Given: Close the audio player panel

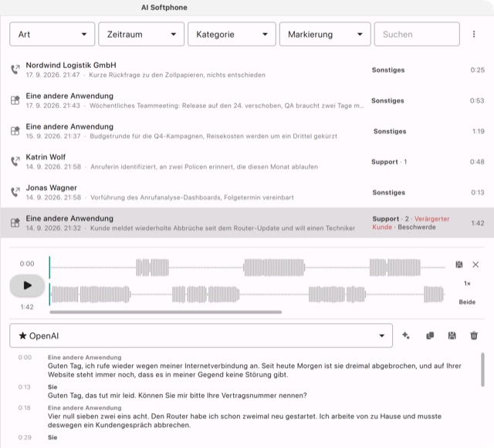Looking at the screenshot, I should pyautogui.click(x=475, y=264).
